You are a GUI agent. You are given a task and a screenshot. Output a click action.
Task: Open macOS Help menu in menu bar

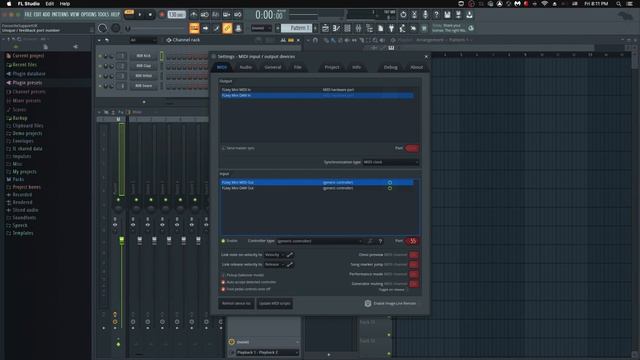pyautogui.click(x=65, y=4)
